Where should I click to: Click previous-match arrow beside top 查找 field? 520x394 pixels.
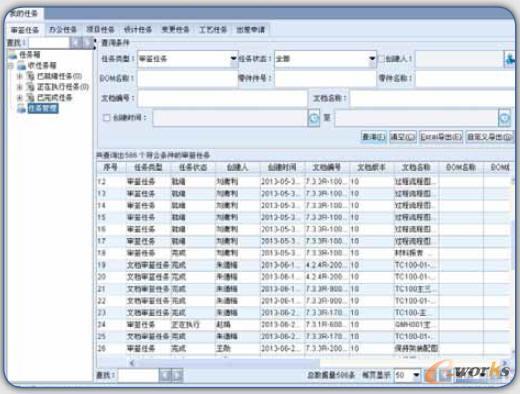76,43
